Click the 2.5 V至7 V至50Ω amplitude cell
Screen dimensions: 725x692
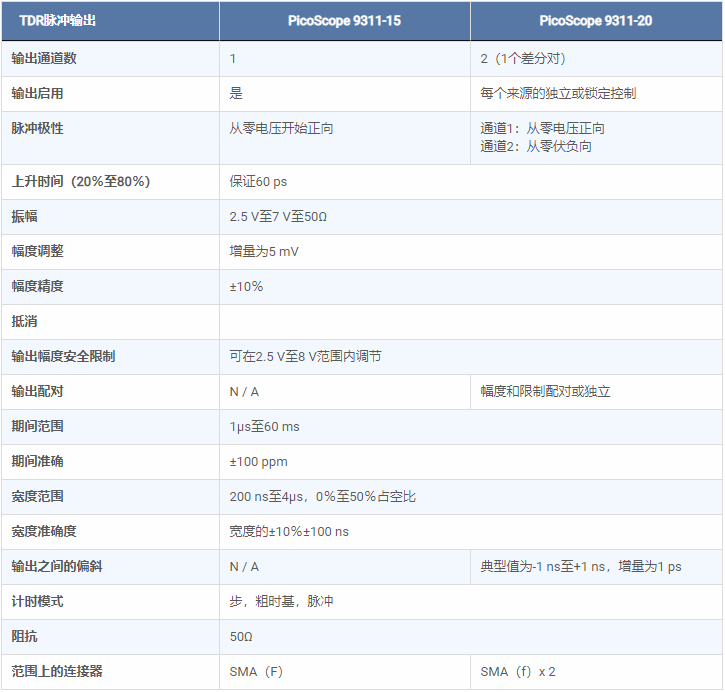click(278, 216)
